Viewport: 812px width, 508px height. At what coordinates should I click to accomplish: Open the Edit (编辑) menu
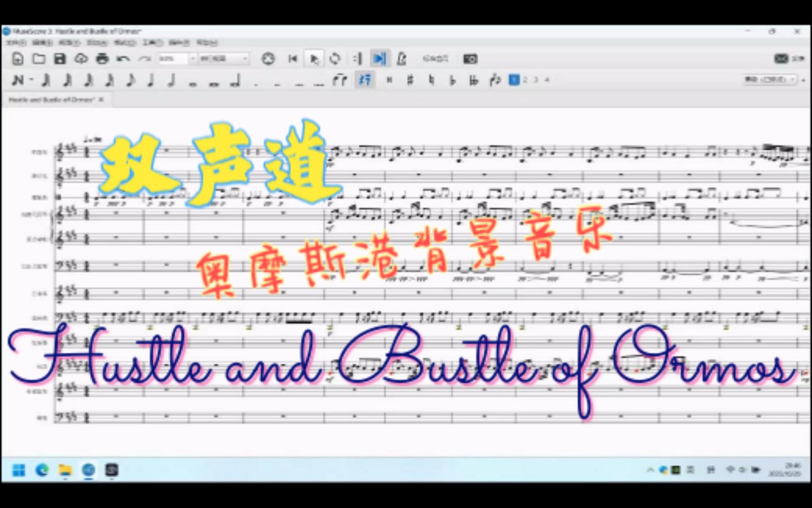(43, 43)
